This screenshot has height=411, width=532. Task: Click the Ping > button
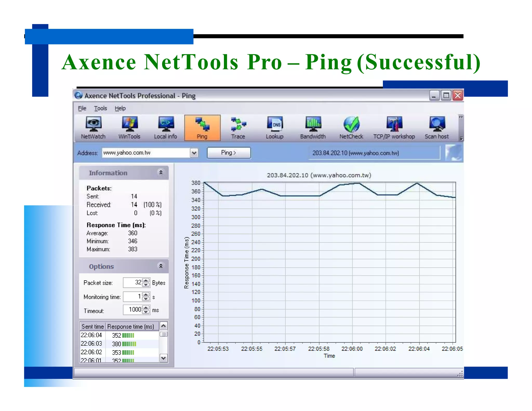pyautogui.click(x=229, y=153)
